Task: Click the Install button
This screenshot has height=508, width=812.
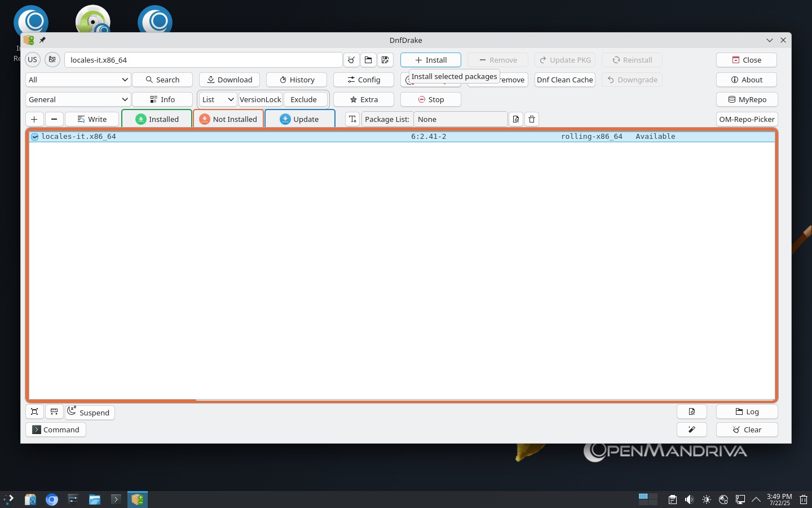Action: (x=431, y=60)
